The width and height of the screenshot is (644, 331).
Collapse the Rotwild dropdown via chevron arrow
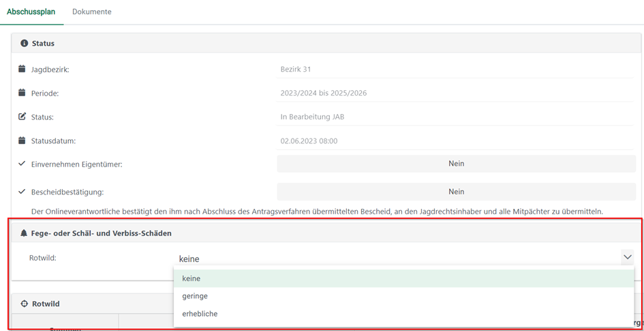[627, 257]
